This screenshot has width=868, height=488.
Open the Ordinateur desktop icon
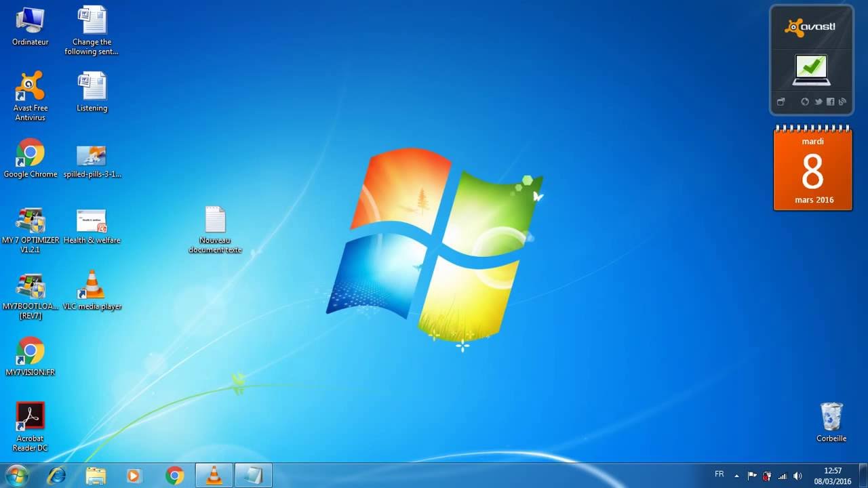[30, 26]
